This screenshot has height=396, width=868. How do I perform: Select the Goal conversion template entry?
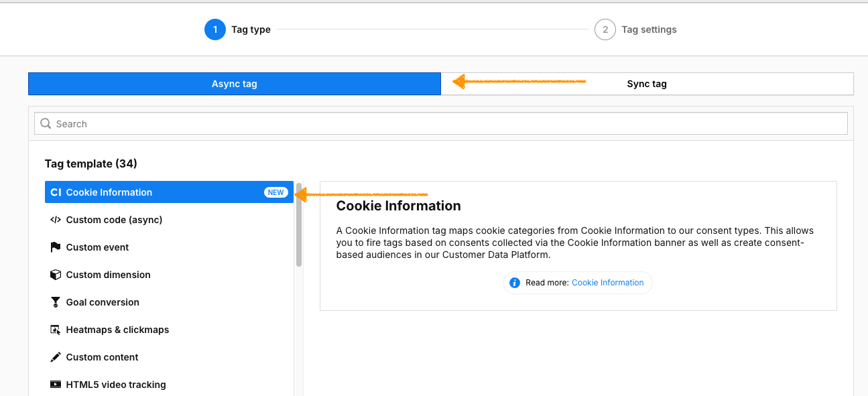tap(103, 302)
